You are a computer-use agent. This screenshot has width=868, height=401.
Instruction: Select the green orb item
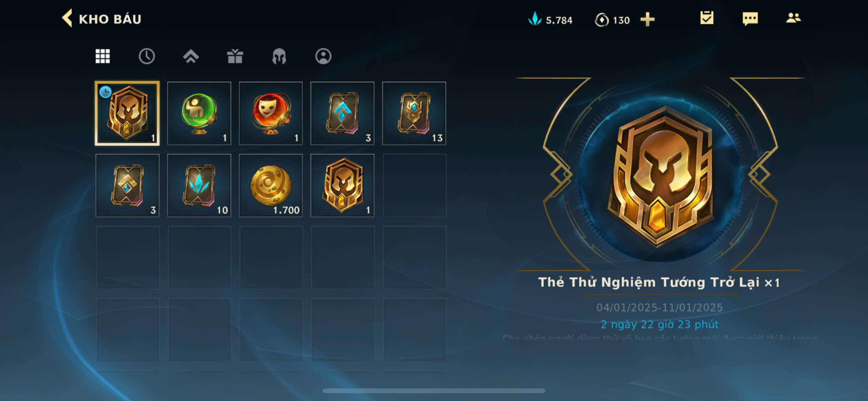199,114
